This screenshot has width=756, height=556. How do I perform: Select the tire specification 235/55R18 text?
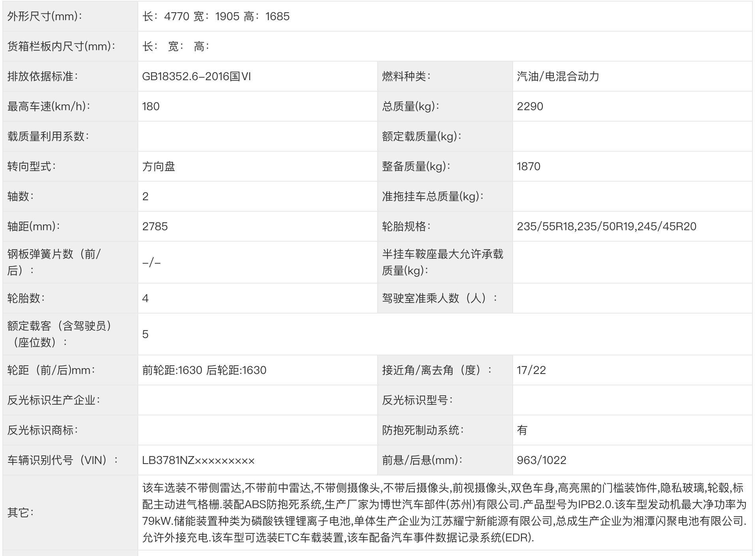point(546,227)
